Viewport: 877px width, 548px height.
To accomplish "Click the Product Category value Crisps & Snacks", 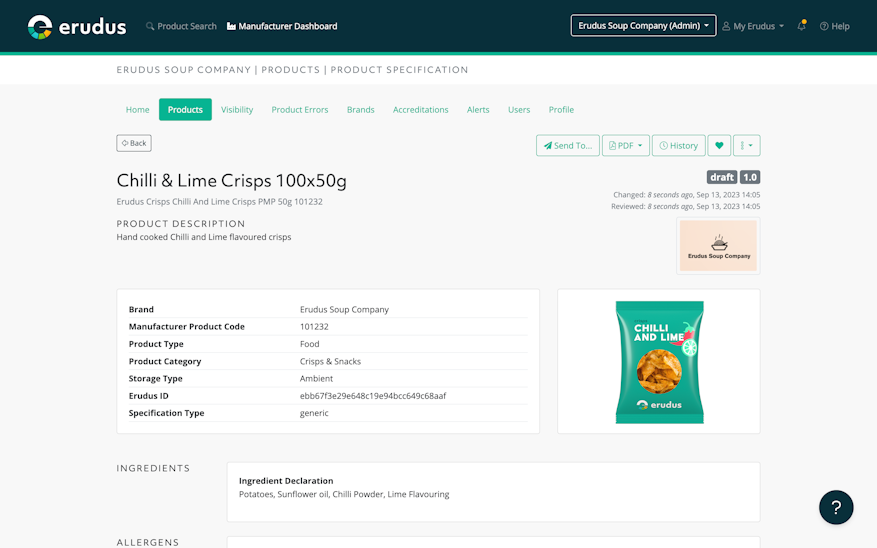I will coord(331,361).
